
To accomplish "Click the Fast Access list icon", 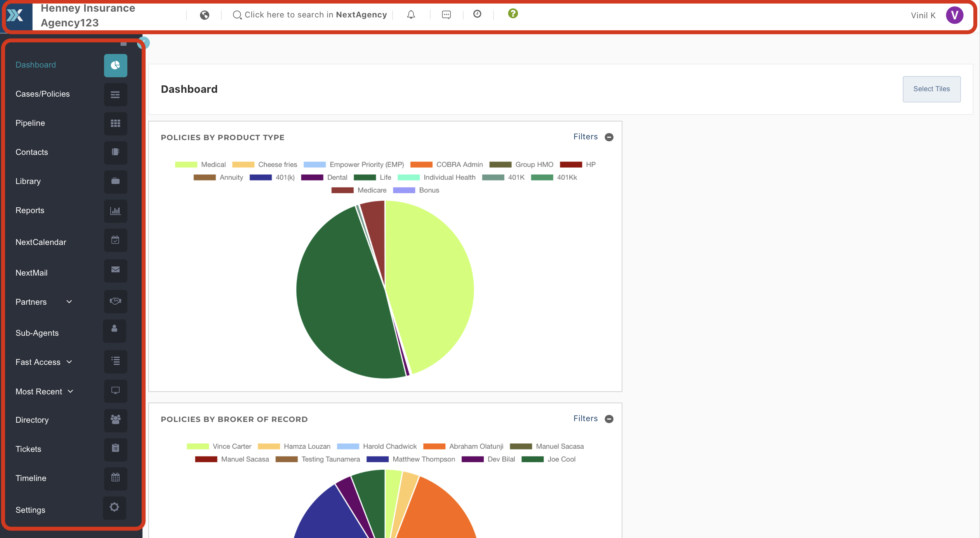I will tap(115, 361).
